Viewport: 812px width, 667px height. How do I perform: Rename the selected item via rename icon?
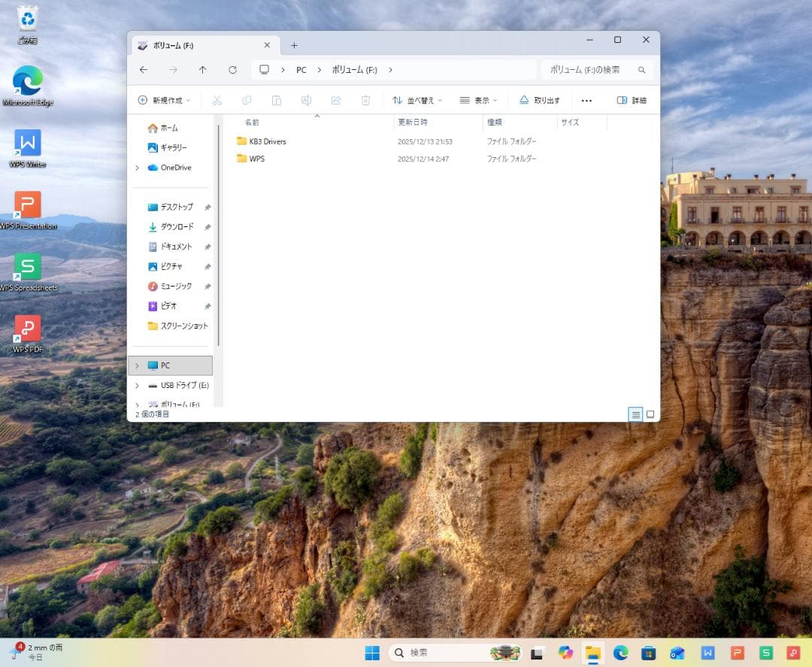306,100
